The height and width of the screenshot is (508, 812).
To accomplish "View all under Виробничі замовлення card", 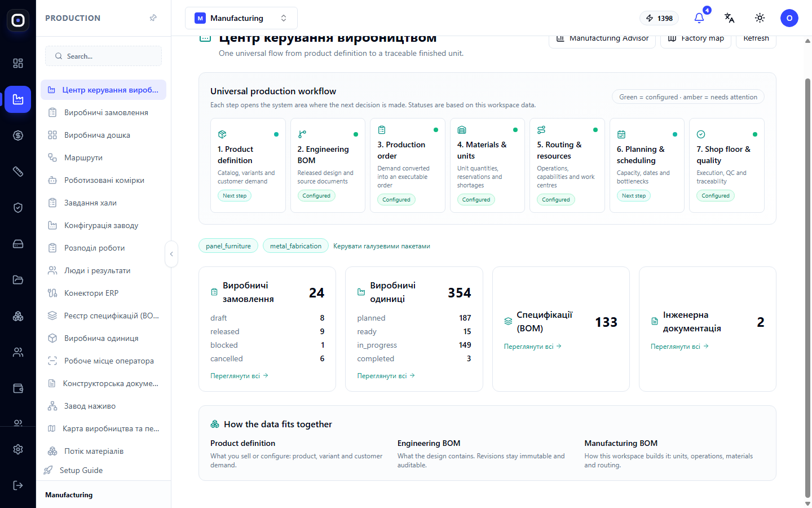I will pos(239,375).
